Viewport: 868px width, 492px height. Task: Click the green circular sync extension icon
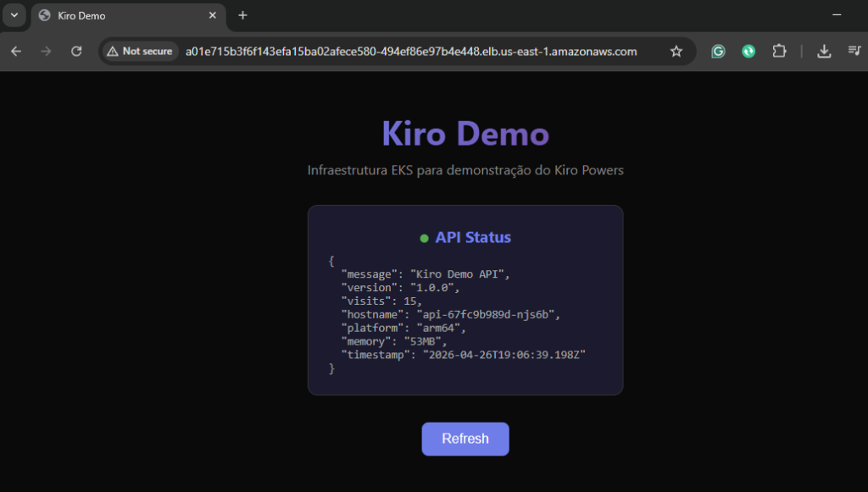pyautogui.click(x=748, y=52)
